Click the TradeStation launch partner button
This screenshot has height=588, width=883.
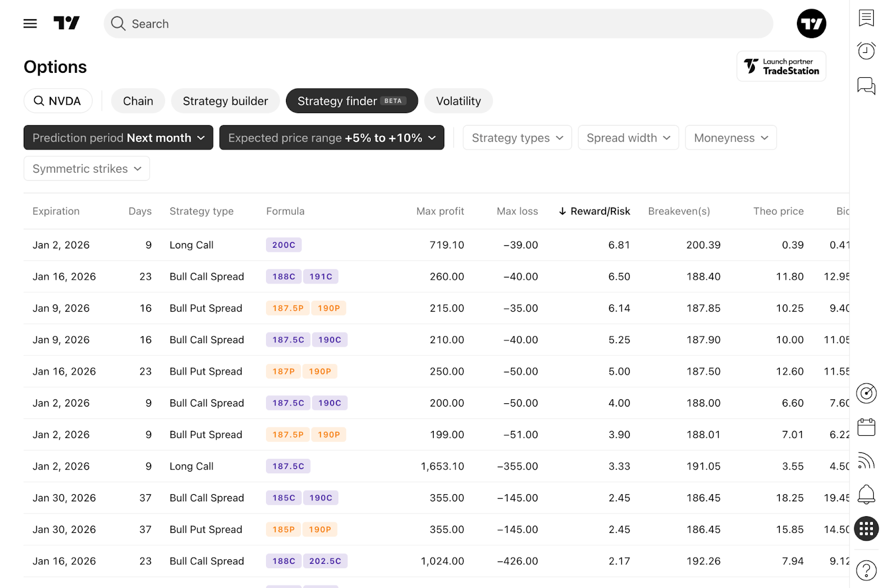pos(781,66)
